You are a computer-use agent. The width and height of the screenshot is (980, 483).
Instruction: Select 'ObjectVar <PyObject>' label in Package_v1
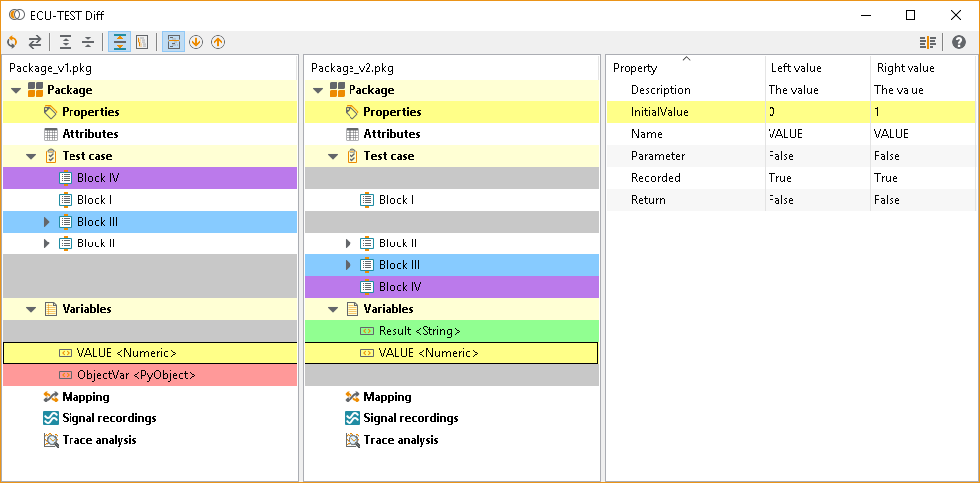[136, 375]
